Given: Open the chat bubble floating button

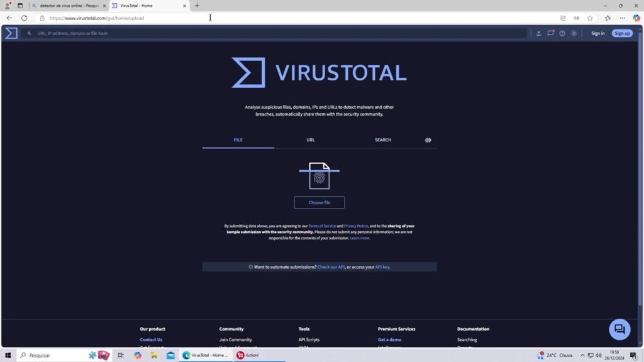Looking at the screenshot, I should pyautogui.click(x=619, y=329).
